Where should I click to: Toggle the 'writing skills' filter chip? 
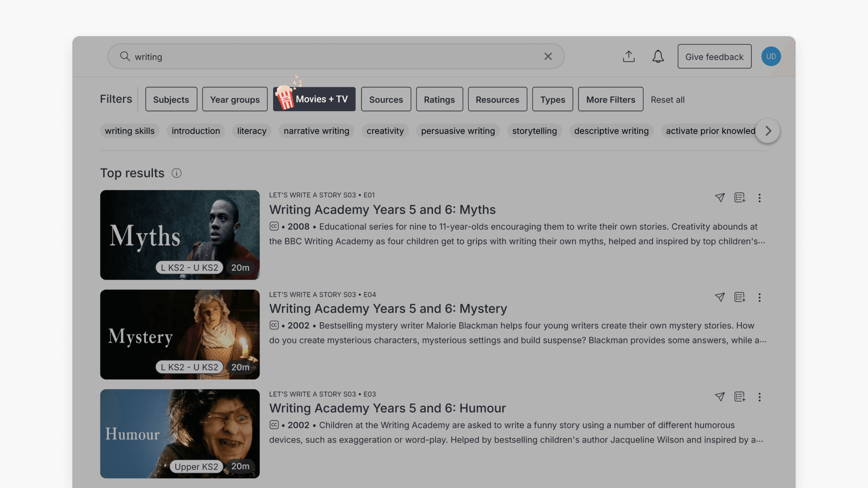click(130, 131)
